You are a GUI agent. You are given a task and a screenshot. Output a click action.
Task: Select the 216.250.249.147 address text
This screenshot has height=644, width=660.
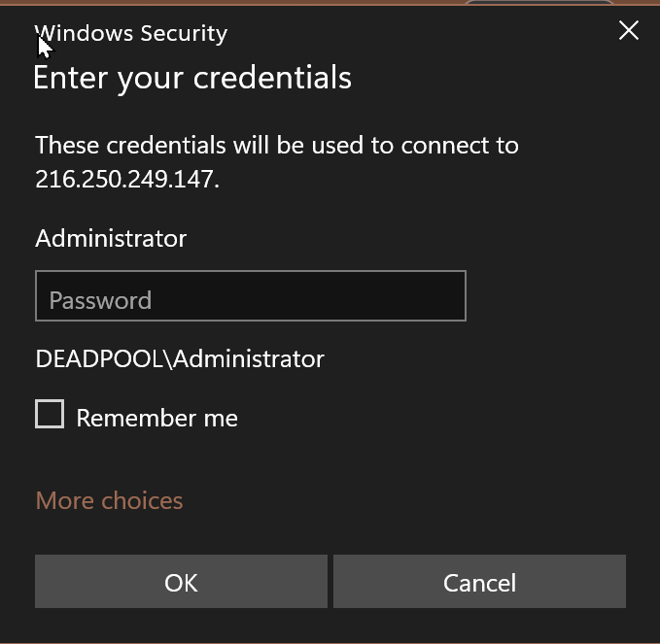tap(126, 180)
